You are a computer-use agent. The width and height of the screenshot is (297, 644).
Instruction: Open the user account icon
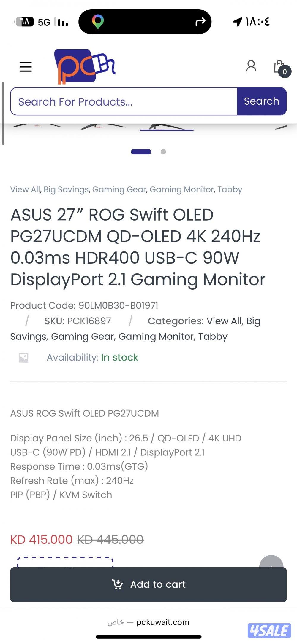click(x=251, y=66)
